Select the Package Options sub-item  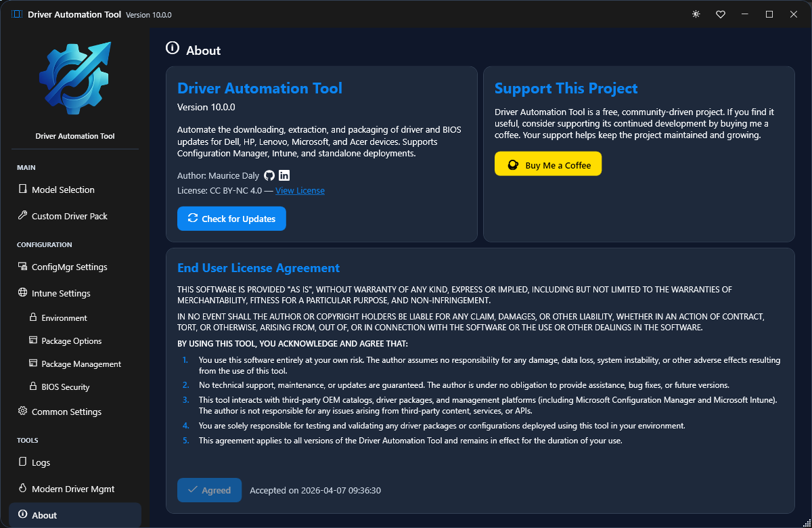pos(75,340)
